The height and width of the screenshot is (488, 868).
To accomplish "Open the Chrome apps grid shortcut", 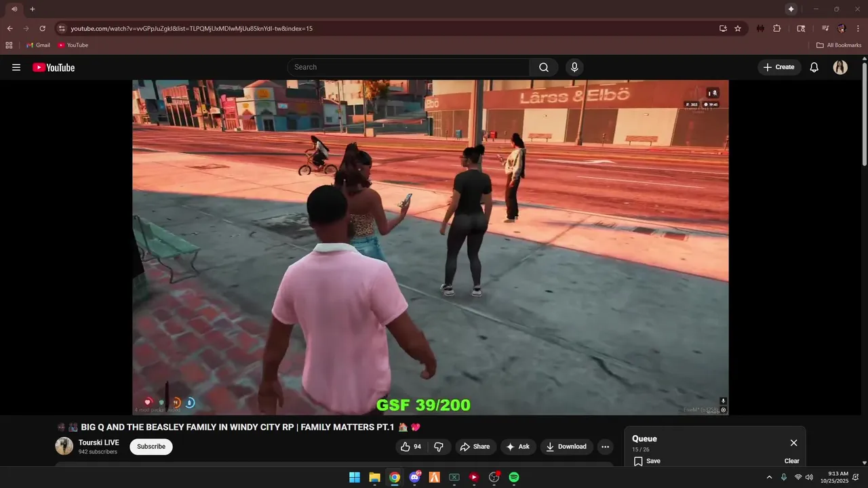I will tap(9, 45).
